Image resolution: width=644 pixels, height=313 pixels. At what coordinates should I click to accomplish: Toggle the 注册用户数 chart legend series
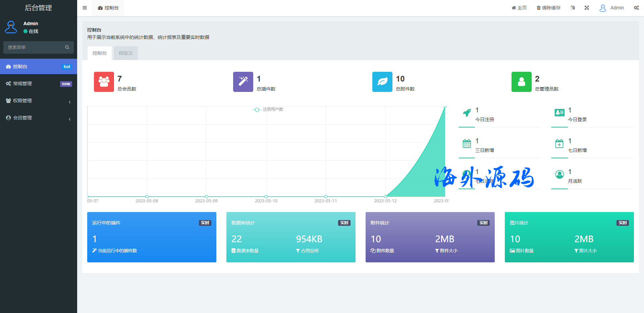click(x=268, y=109)
